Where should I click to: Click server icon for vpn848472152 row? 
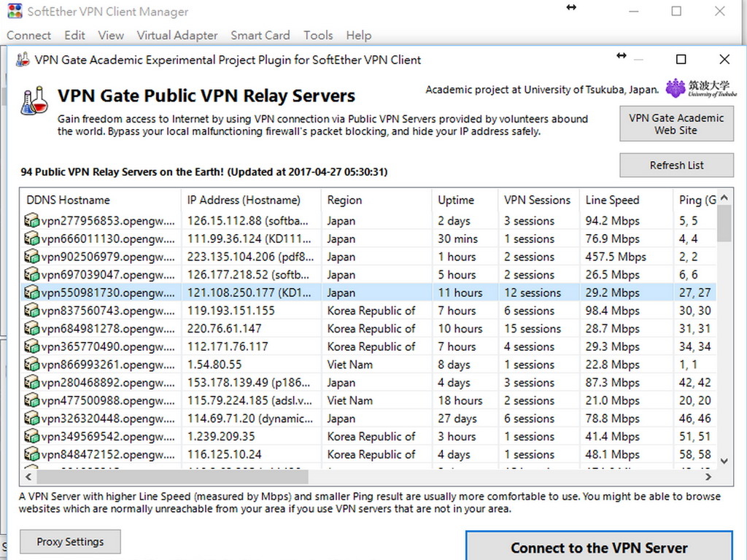click(31, 454)
